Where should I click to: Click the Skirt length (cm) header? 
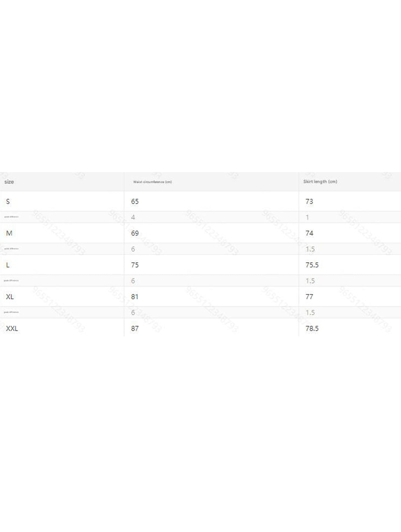(x=320, y=181)
